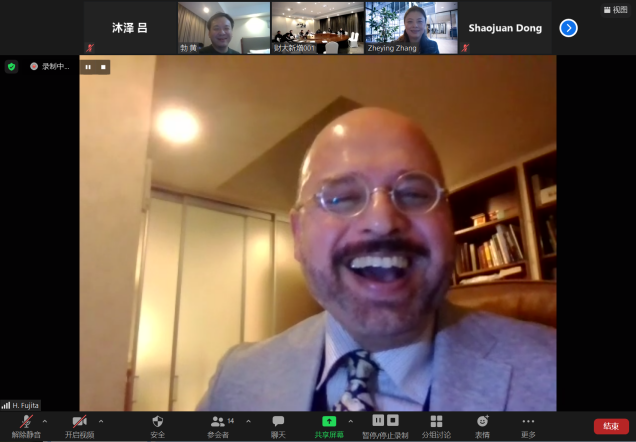Open the View (视图) layout menu
The width and height of the screenshot is (636, 442).
(x=615, y=9)
